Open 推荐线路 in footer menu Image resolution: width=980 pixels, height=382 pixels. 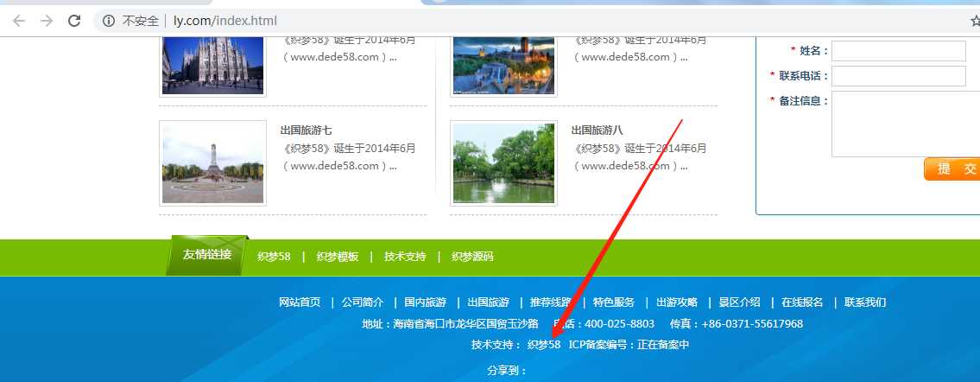551,302
